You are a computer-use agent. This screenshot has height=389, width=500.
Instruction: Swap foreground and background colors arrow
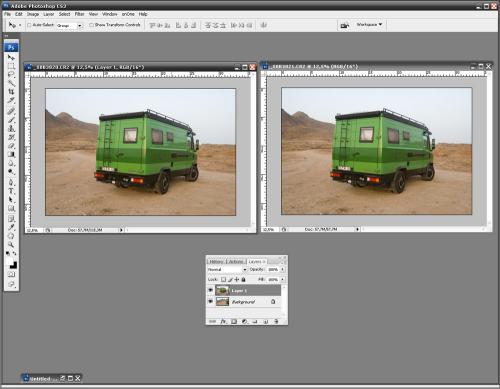[15, 254]
